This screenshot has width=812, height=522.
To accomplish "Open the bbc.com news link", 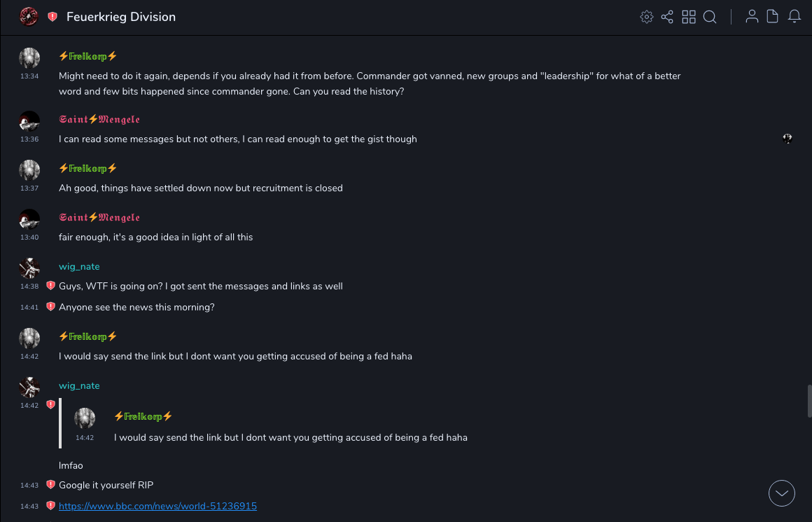I will (x=157, y=506).
